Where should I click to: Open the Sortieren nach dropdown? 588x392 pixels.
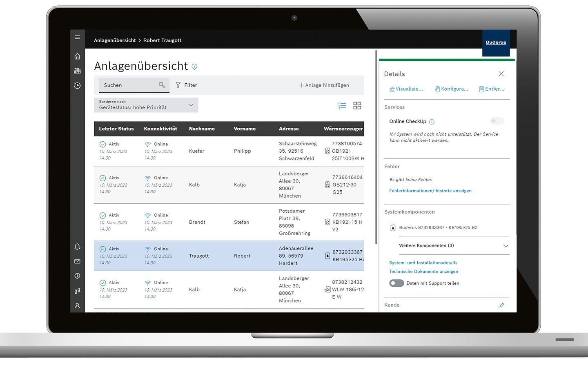pos(146,105)
